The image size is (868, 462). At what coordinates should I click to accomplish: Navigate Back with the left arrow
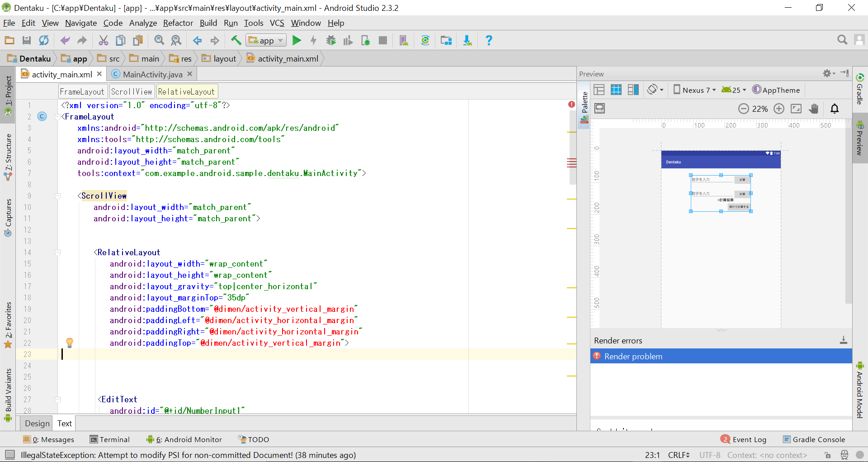198,41
